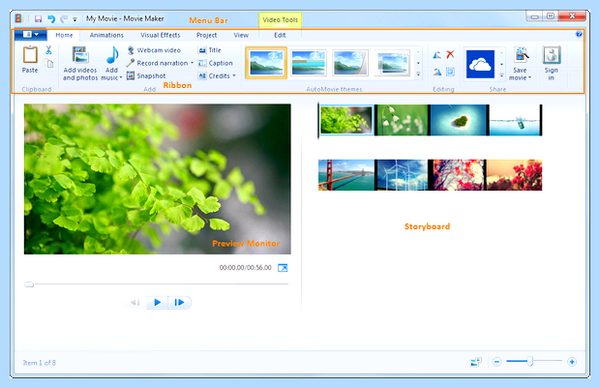This screenshot has height=388, width=600.
Task: Step to the next frame
Action: point(179,303)
